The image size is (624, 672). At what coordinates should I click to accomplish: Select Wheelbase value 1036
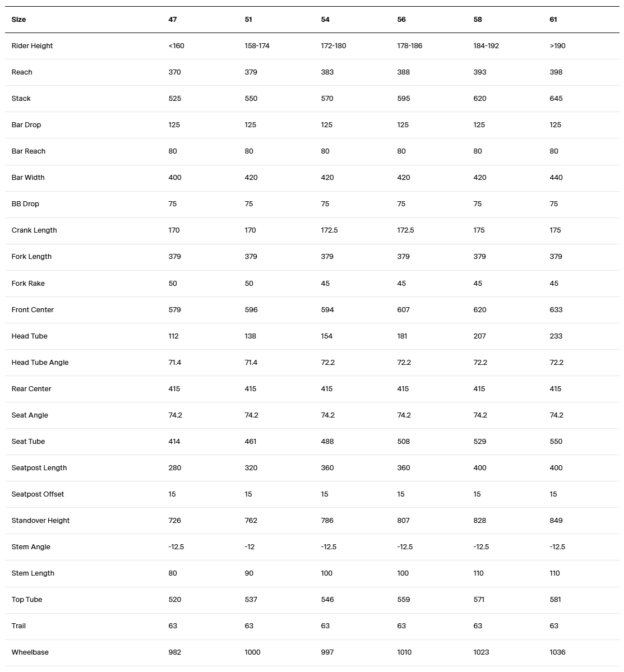(557, 652)
